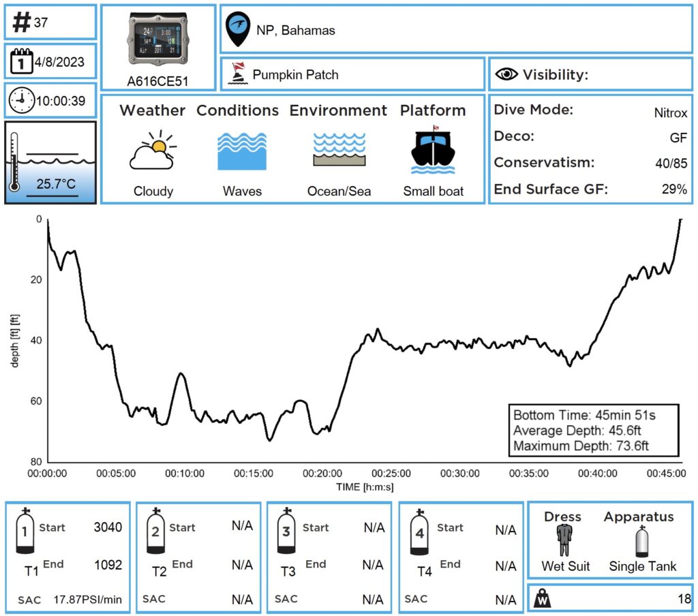698x616 pixels.
Task: Click the Conservatism 40/85 value
Action: point(673,164)
